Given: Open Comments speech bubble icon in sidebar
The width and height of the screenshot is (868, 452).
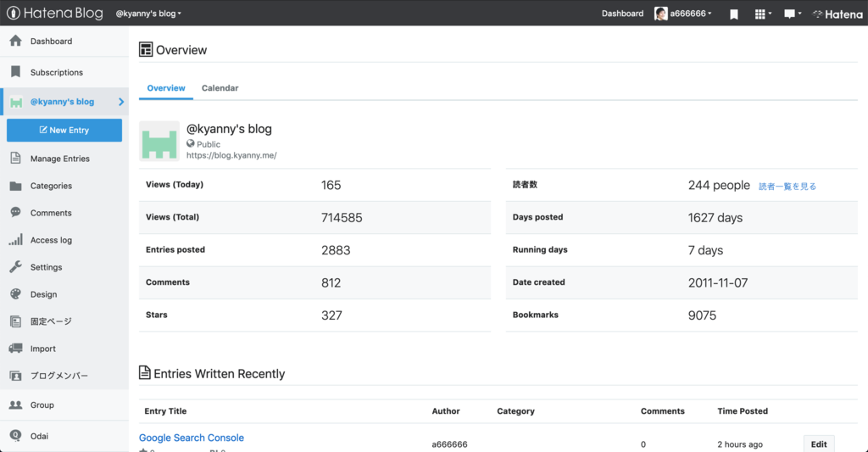Looking at the screenshot, I should [x=15, y=213].
